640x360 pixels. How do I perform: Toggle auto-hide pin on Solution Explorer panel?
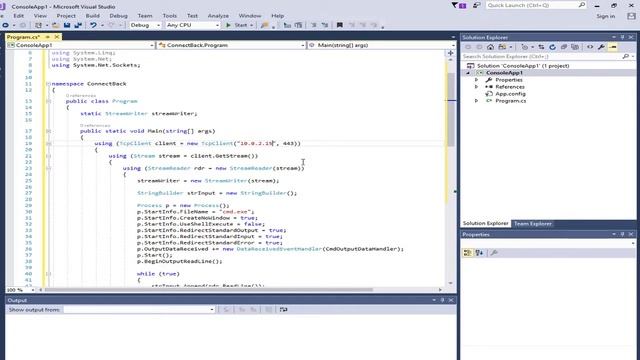click(x=622, y=37)
